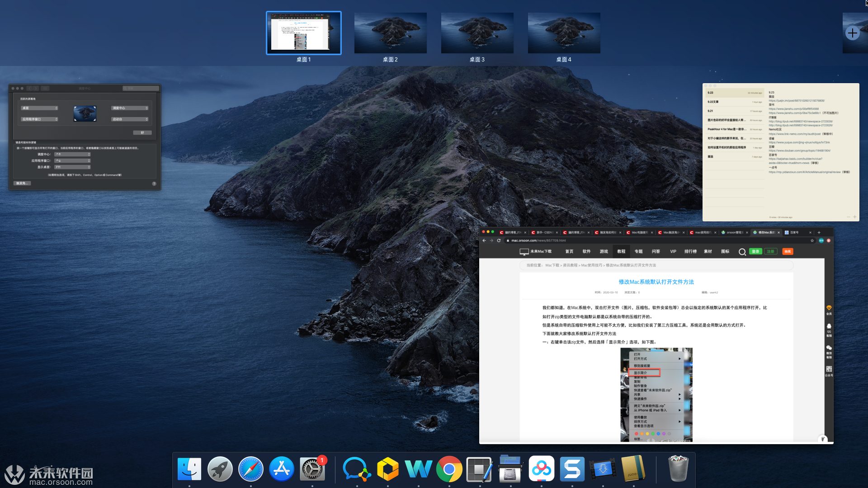Open Safari compass icon in dock

click(x=251, y=469)
